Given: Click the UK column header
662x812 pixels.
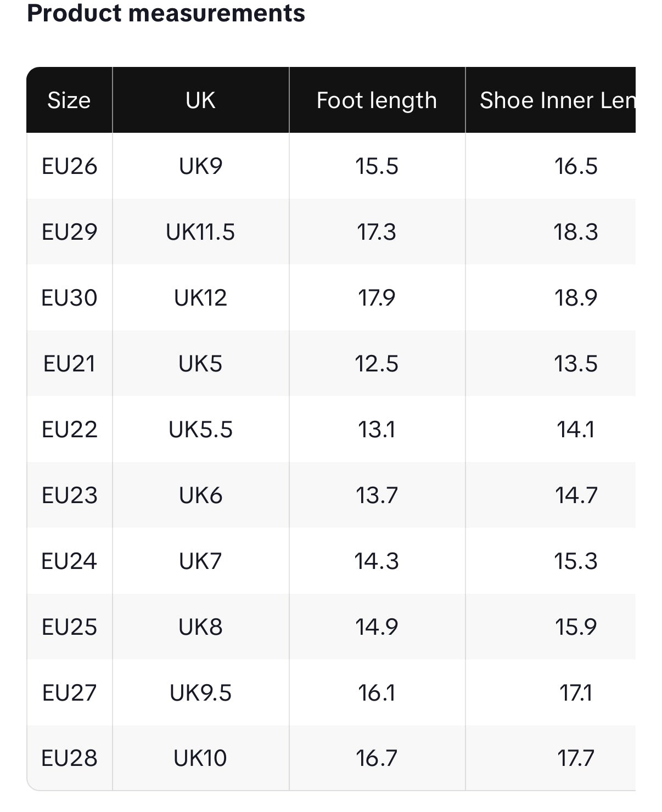Looking at the screenshot, I should [200, 100].
